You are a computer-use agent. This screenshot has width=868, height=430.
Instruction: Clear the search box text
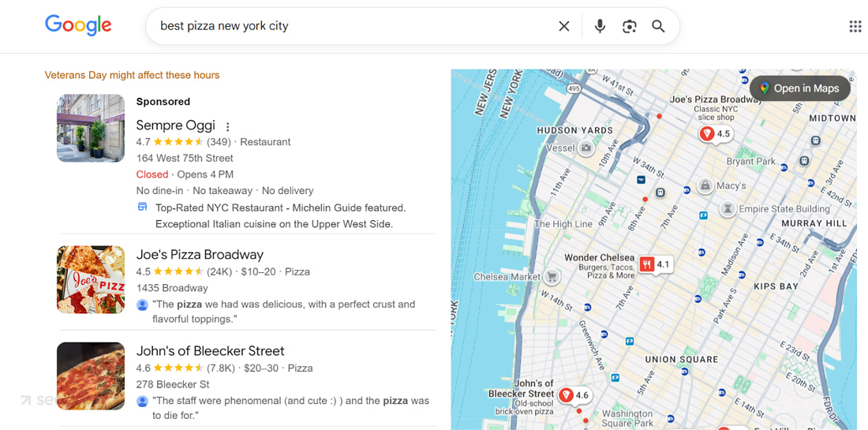563,26
